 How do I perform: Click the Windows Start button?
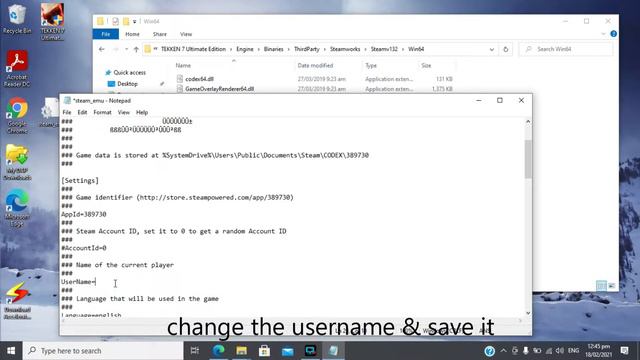[11, 351]
